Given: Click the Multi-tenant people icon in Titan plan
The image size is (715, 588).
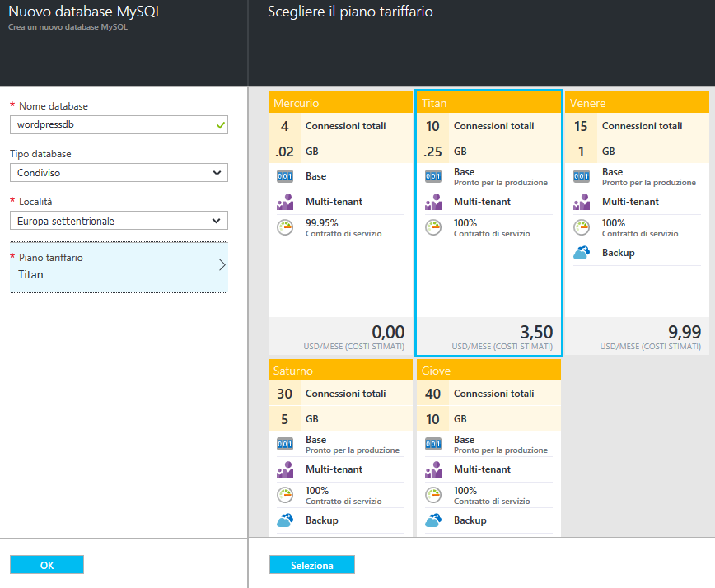Looking at the screenshot, I should pyautogui.click(x=433, y=202).
